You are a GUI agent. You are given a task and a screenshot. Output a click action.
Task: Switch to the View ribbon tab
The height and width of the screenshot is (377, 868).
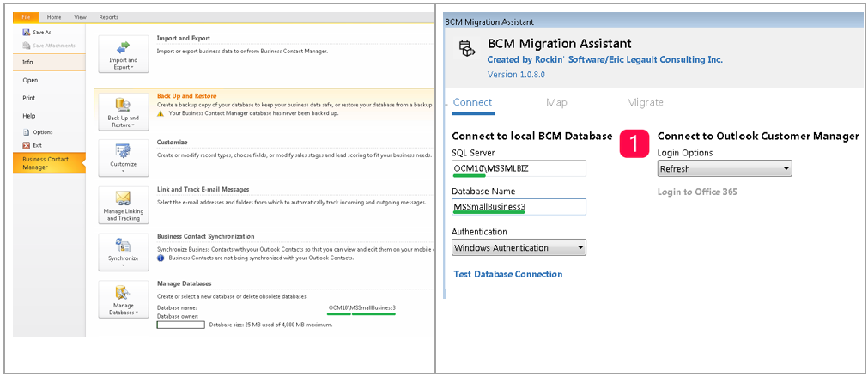pyautogui.click(x=80, y=17)
